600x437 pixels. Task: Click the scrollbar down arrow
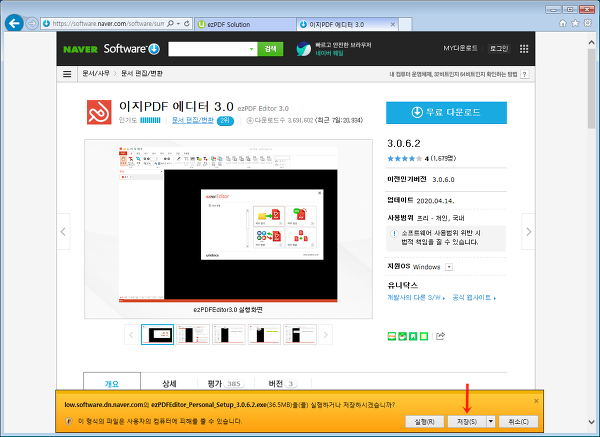(592, 422)
